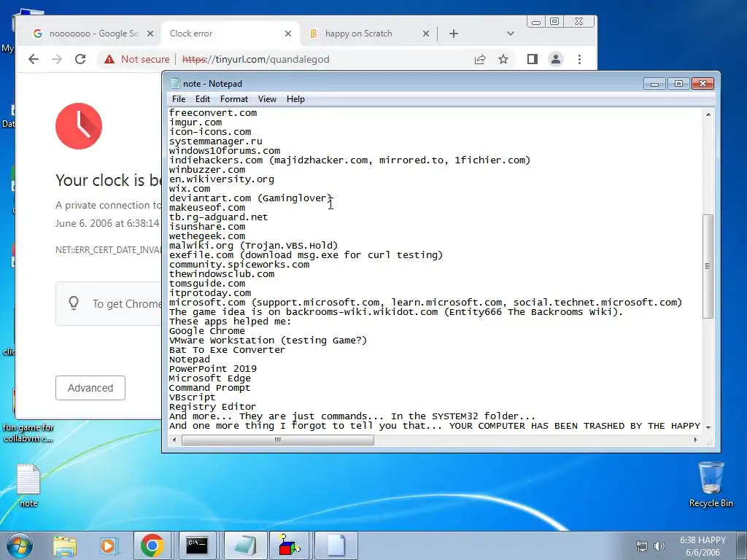747x560 pixels.
Task: Click the colored blocks taskbar icon
Action: coord(290,545)
